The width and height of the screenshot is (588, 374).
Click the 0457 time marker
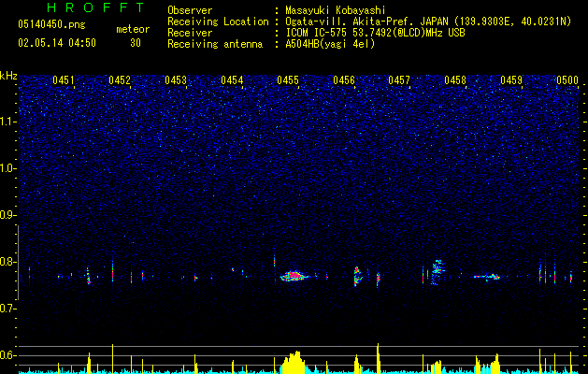click(399, 80)
